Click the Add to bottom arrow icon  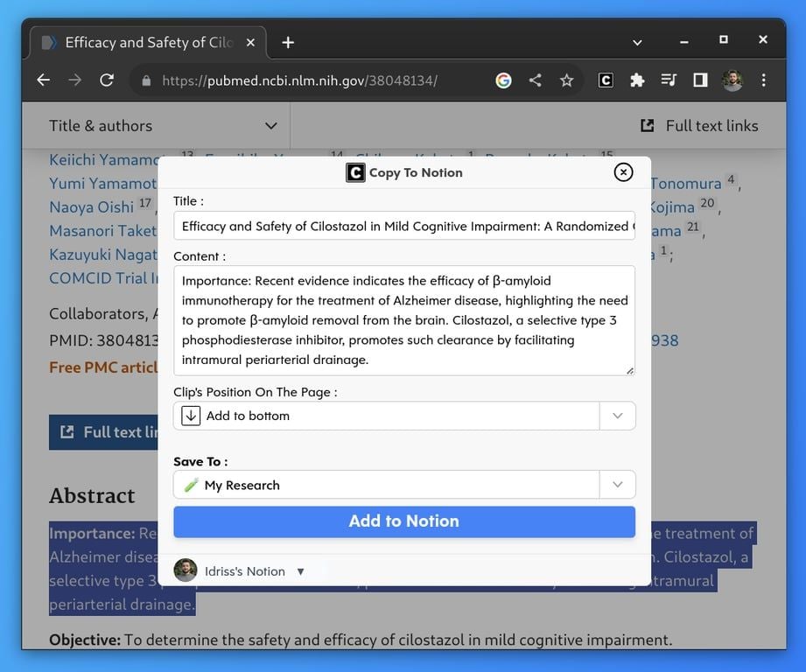point(191,416)
